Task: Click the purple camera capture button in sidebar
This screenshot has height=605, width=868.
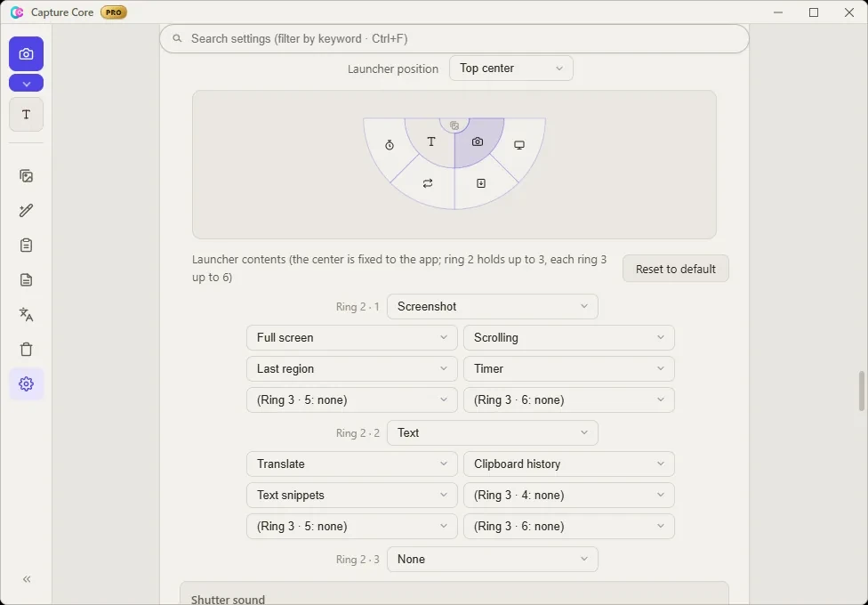Action: coord(26,53)
